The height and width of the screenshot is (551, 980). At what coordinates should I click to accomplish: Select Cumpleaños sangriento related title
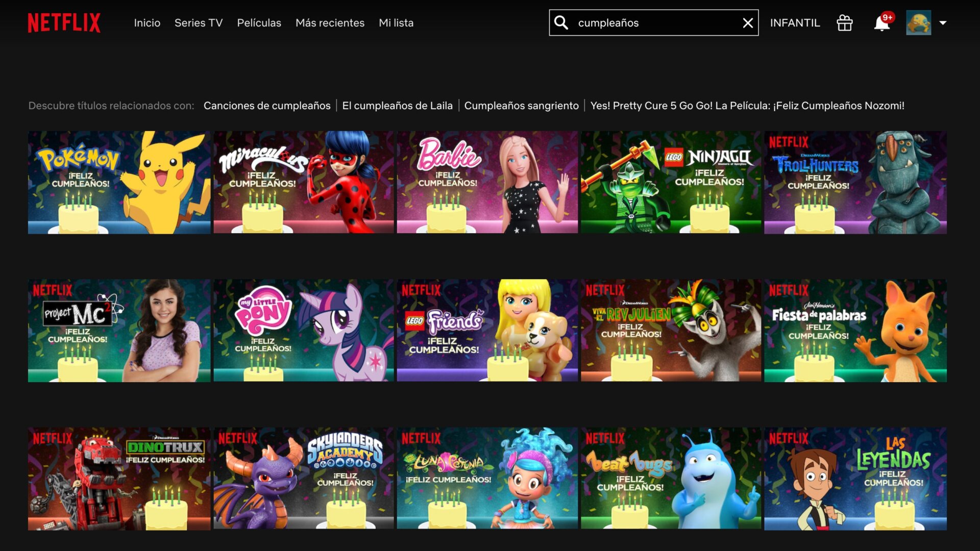(x=521, y=106)
